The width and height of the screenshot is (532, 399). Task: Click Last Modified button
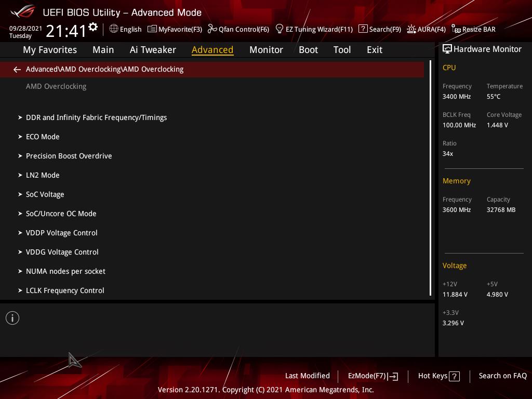pos(307,376)
